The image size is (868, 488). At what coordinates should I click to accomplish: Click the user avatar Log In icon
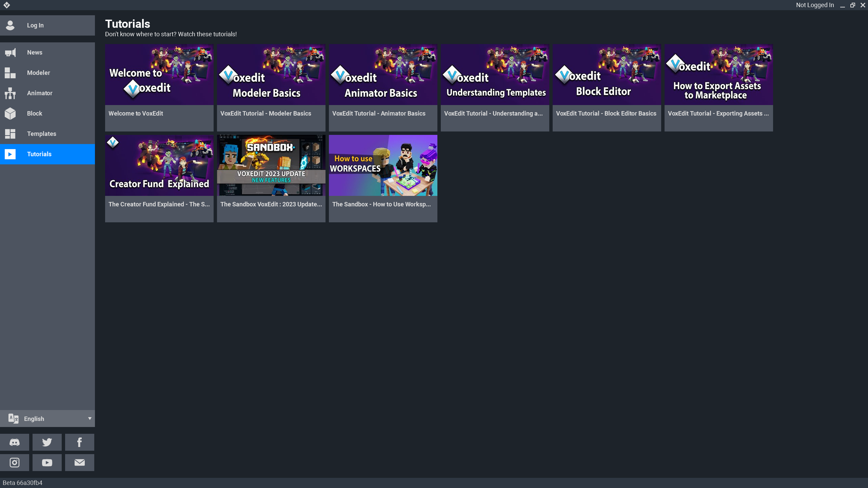click(x=10, y=25)
